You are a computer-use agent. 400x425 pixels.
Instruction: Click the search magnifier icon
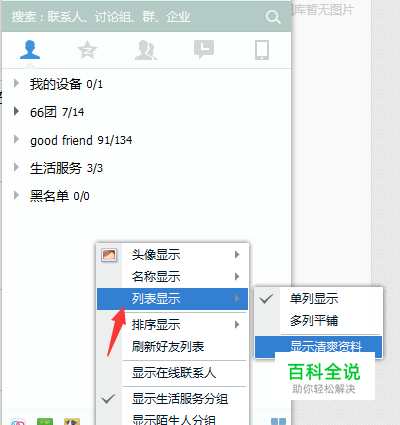tap(273, 17)
